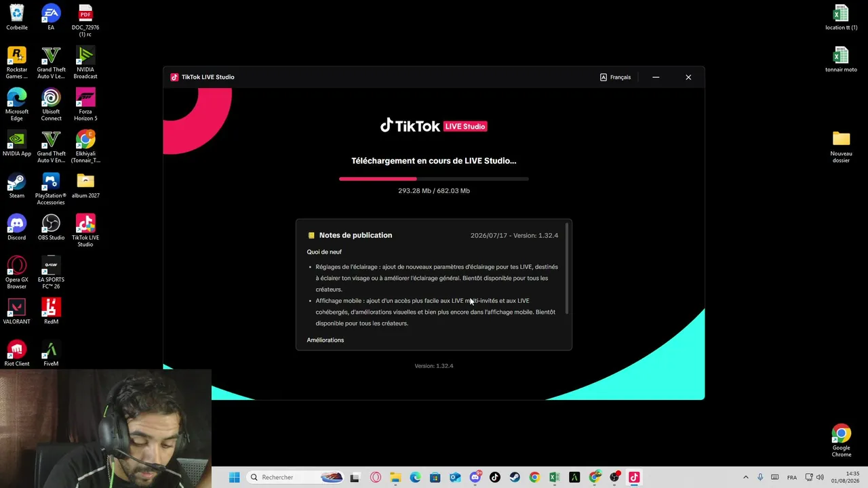Click the LIVE Studio download progress bar
Screen dimensions: 868x488
[434, 179]
